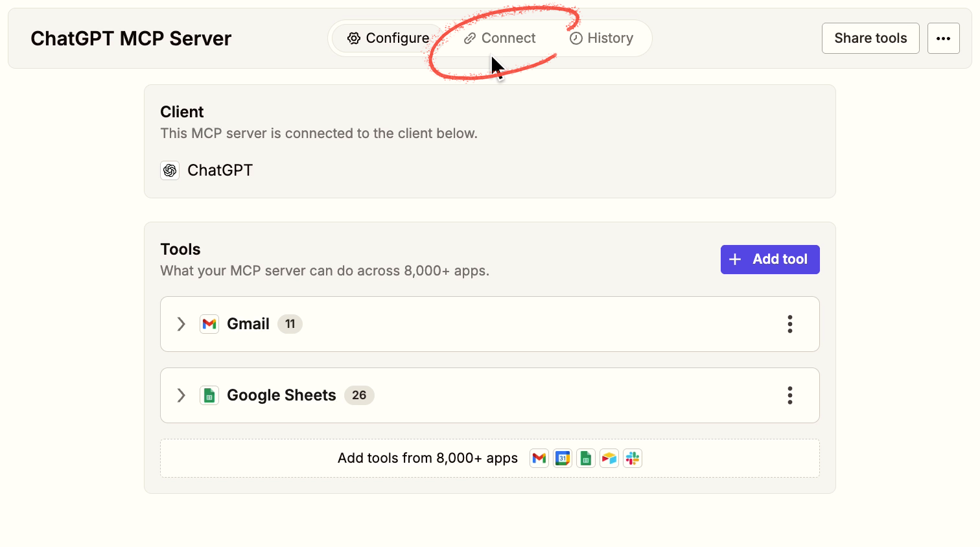Click the ChatGPT MCP Server title
Image resolution: width=980 pixels, height=547 pixels.
(131, 39)
